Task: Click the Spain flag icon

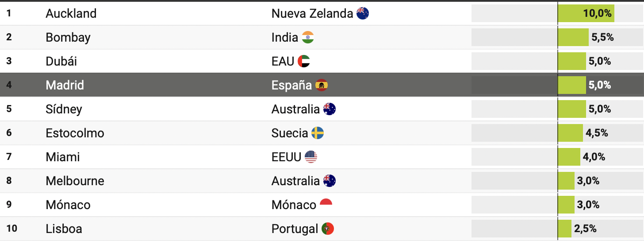Action: pos(322,85)
